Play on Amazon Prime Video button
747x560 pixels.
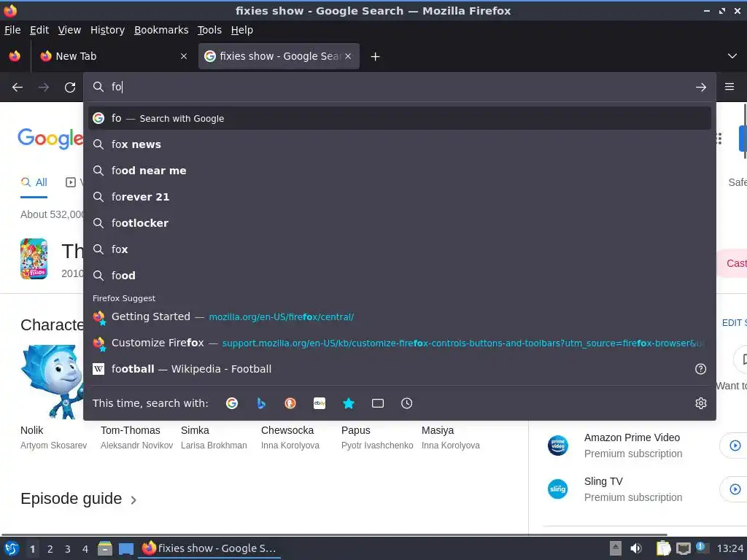tap(735, 446)
